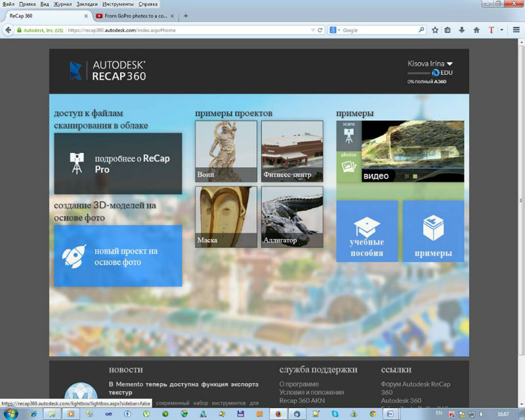Screen dimensions: 525x420
Task: Click the О программе link in footer
Action: pyautogui.click(x=299, y=384)
